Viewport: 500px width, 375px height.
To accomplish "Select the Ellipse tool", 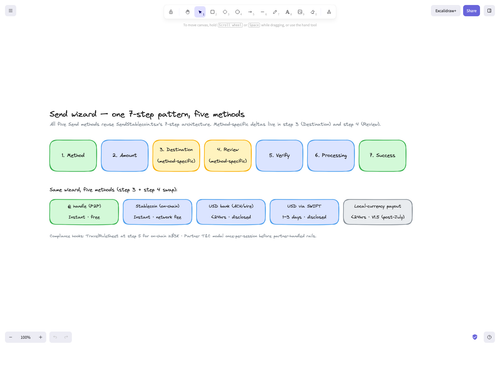I will (238, 12).
